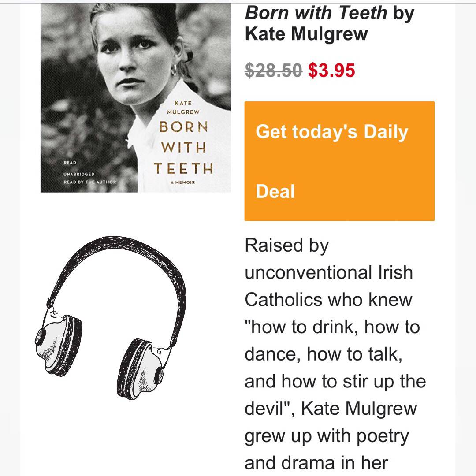Click 'grew up with poetry' line

pyautogui.click(x=327, y=436)
